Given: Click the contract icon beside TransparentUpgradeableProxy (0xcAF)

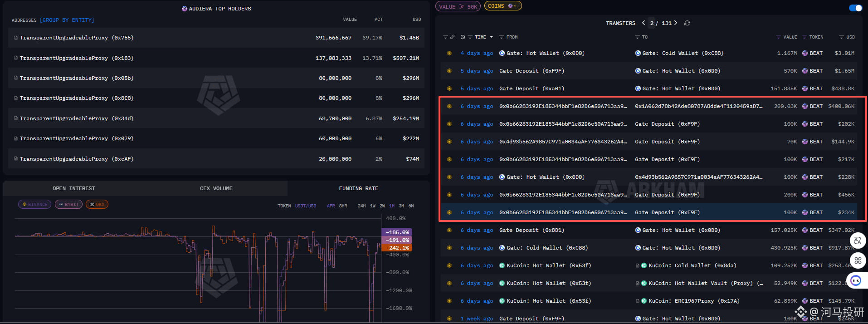Looking at the screenshot, I should click(x=16, y=159).
